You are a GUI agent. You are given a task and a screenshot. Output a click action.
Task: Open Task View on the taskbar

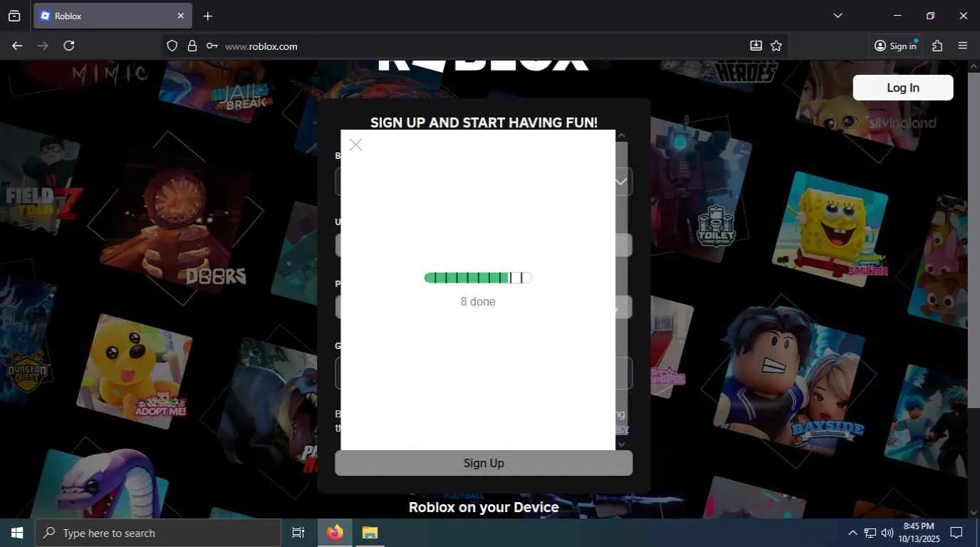pos(298,533)
